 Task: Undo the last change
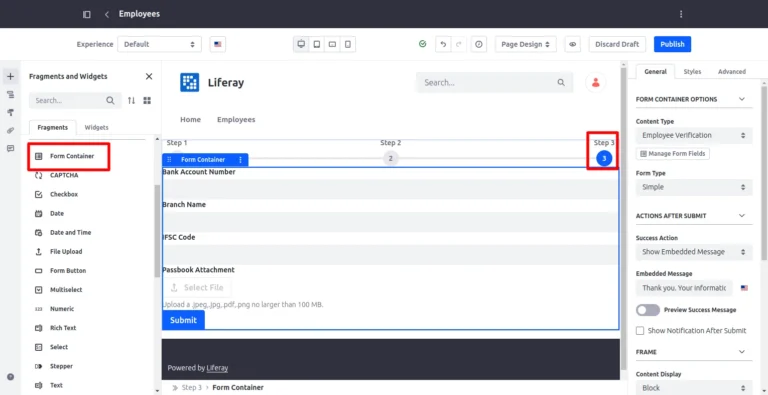[443, 44]
